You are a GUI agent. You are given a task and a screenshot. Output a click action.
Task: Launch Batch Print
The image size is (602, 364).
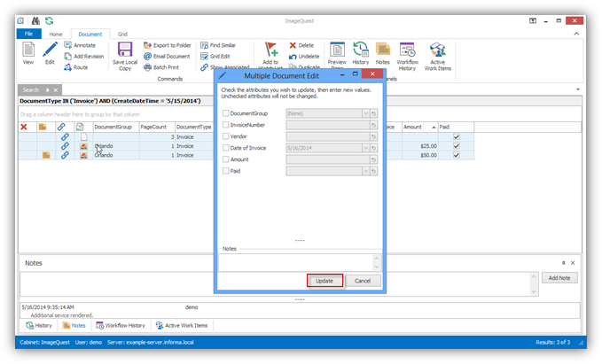pyautogui.click(x=161, y=67)
